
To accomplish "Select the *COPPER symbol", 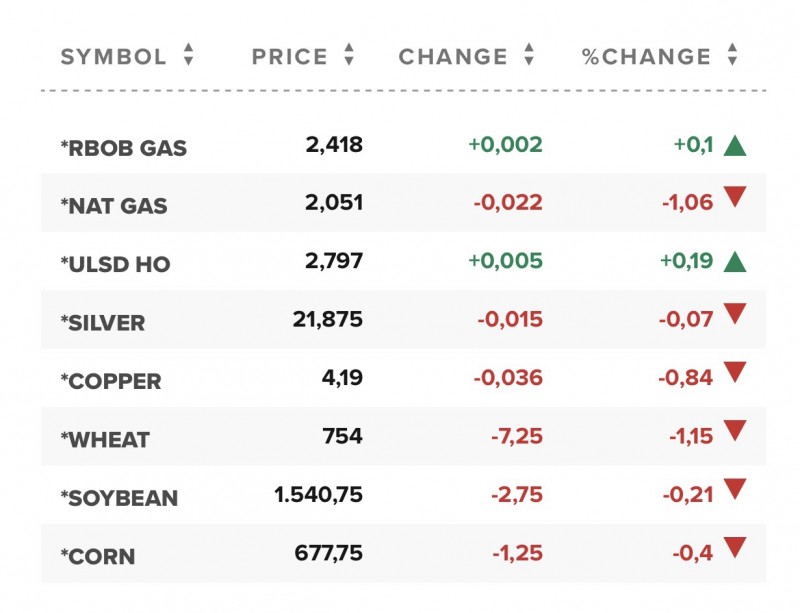I will click(x=110, y=381).
